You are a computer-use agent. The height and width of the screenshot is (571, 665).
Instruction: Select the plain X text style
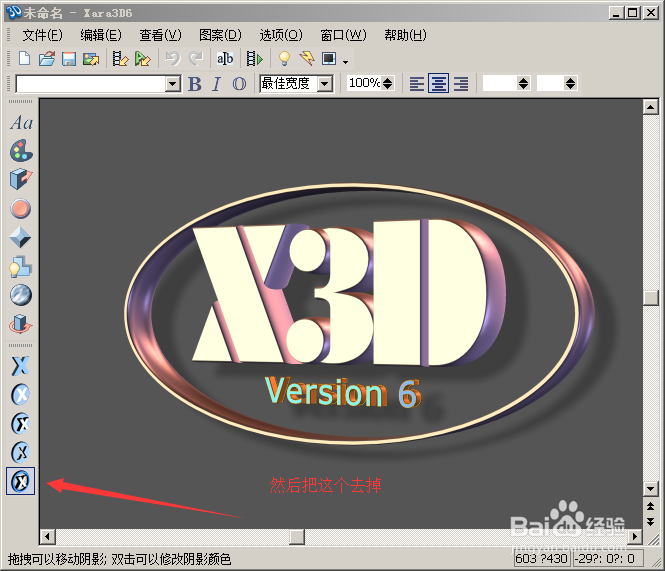coord(20,366)
